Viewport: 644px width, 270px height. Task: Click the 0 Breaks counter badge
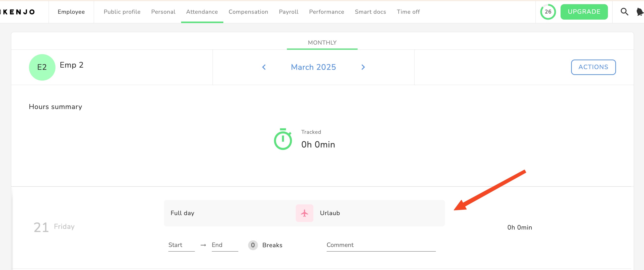pyautogui.click(x=253, y=245)
